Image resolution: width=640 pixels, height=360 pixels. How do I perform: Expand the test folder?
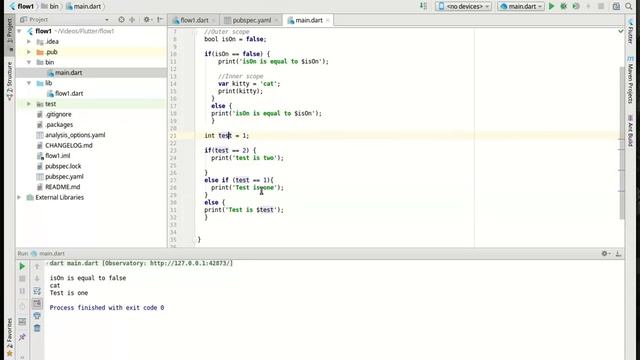coord(29,104)
